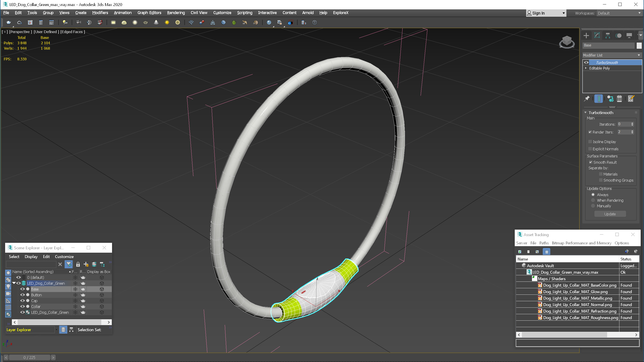
Task: Click the light lister bulb icon
Action: pyautogui.click(x=65, y=23)
